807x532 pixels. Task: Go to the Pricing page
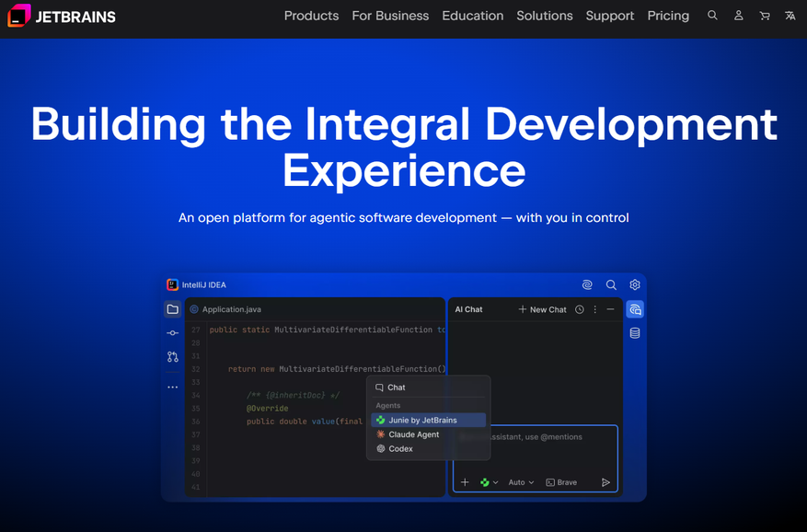(x=668, y=16)
